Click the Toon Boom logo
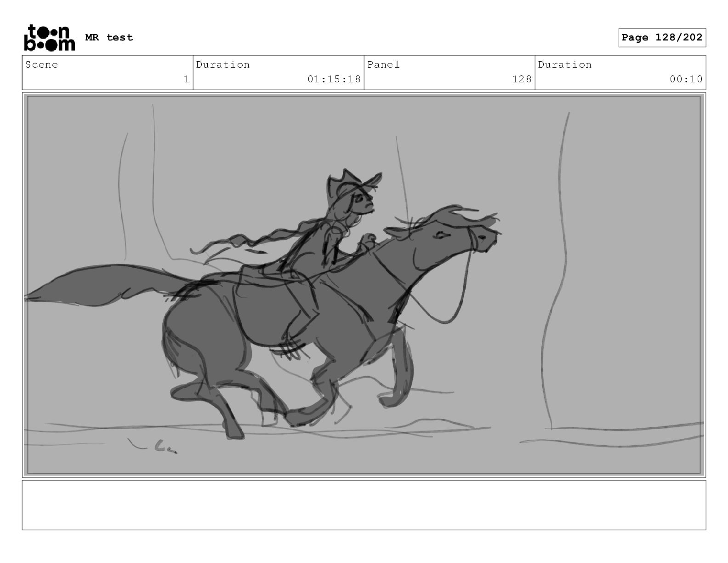This screenshot has width=728, height=563. [49, 37]
